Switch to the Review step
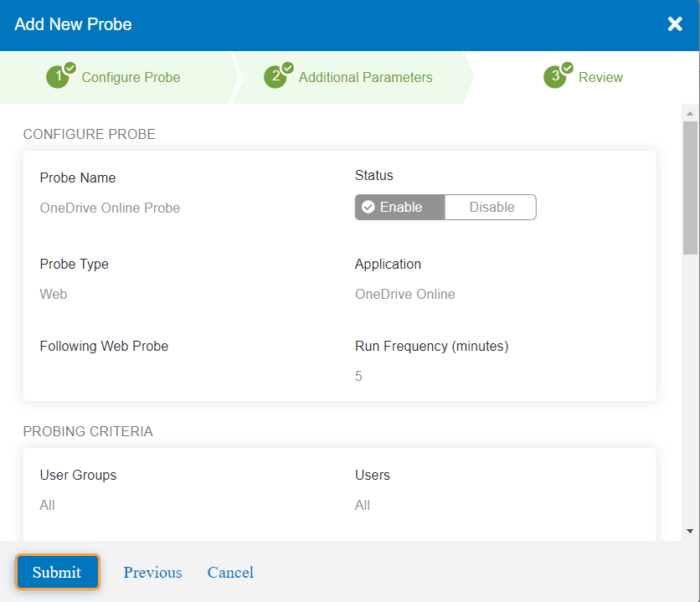This screenshot has width=700, height=602. pyautogui.click(x=602, y=77)
